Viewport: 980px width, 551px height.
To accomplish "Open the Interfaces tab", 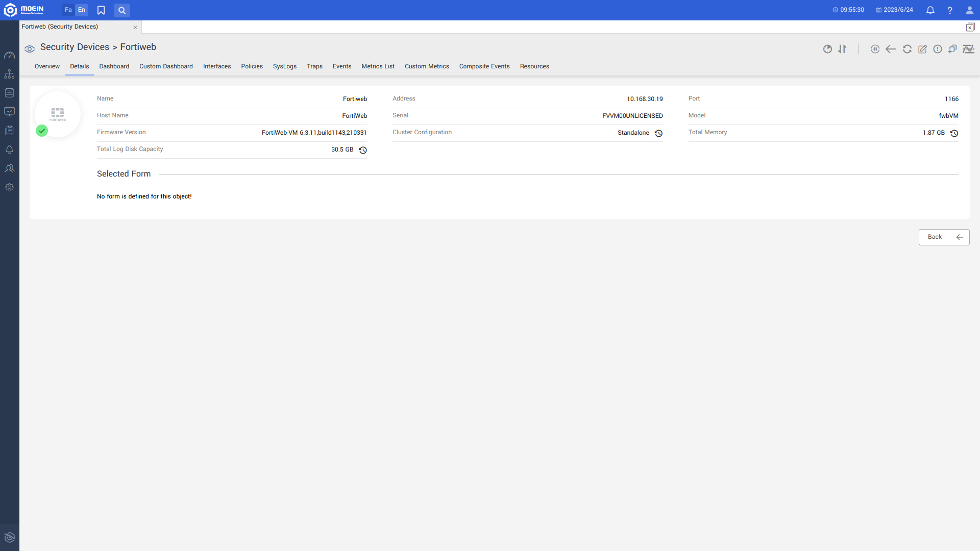I will pyautogui.click(x=217, y=66).
